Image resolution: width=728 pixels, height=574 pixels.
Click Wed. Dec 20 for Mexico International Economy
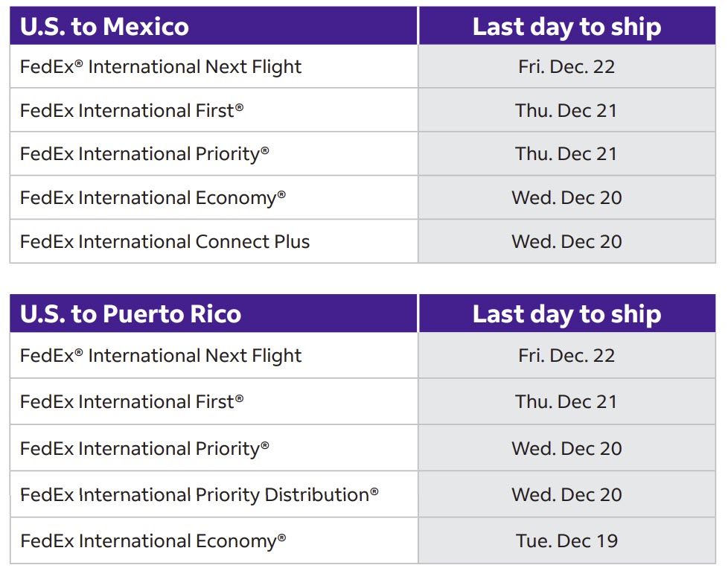pyautogui.click(x=566, y=198)
